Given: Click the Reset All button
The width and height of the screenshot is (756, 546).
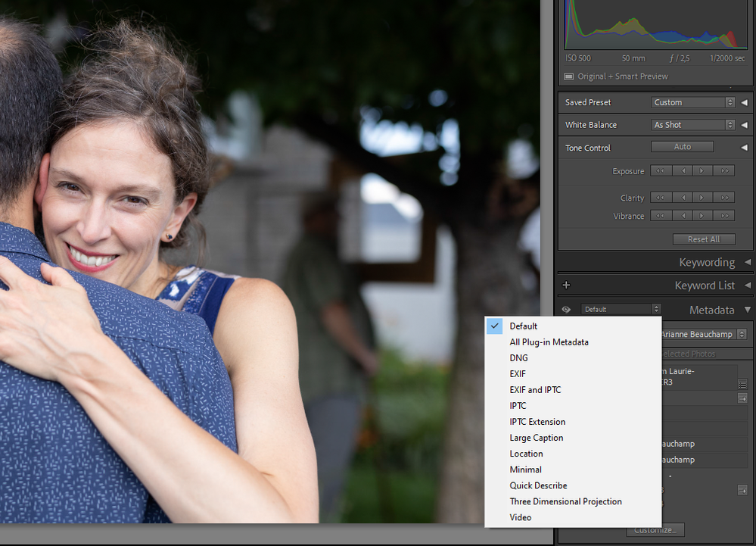Looking at the screenshot, I should coord(704,239).
